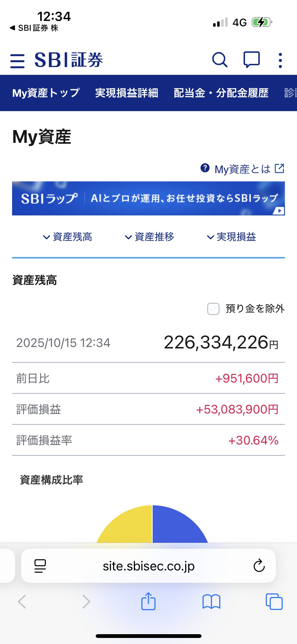Jump to 資産残高 section
Image resolution: width=297 pixels, height=644 pixels.
click(68, 237)
